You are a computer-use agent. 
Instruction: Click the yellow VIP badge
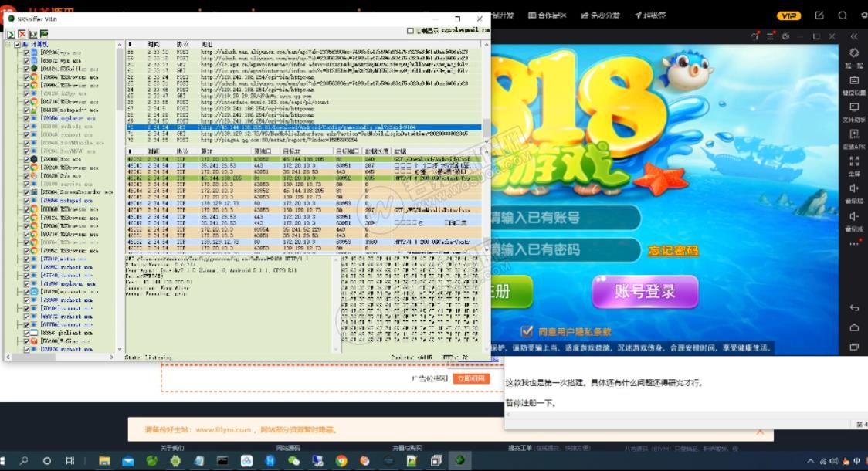point(788,15)
